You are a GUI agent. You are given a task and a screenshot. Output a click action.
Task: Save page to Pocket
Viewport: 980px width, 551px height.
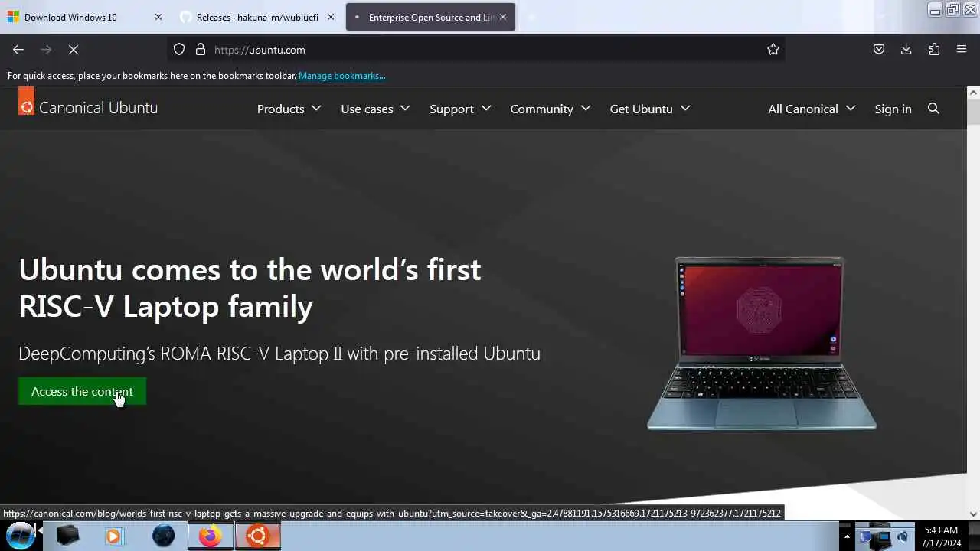click(879, 50)
